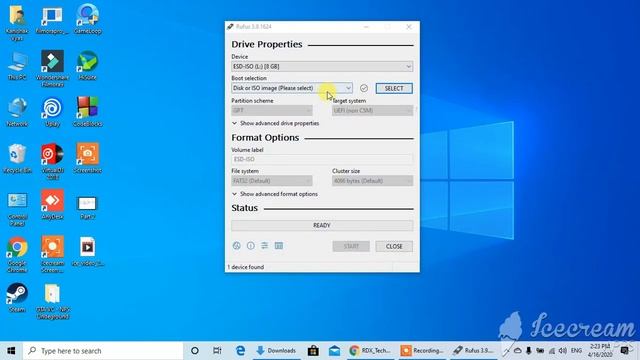640x360 pixels.
Task: Open the network tray icon
Action: (x=551, y=351)
